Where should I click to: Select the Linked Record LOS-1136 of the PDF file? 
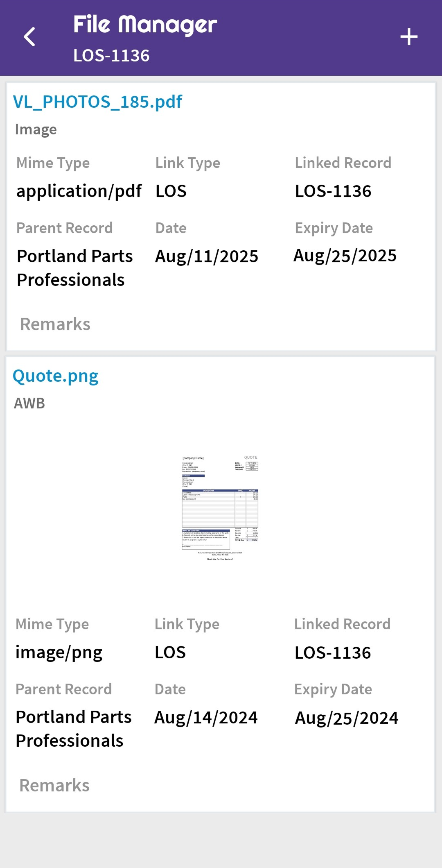[333, 191]
